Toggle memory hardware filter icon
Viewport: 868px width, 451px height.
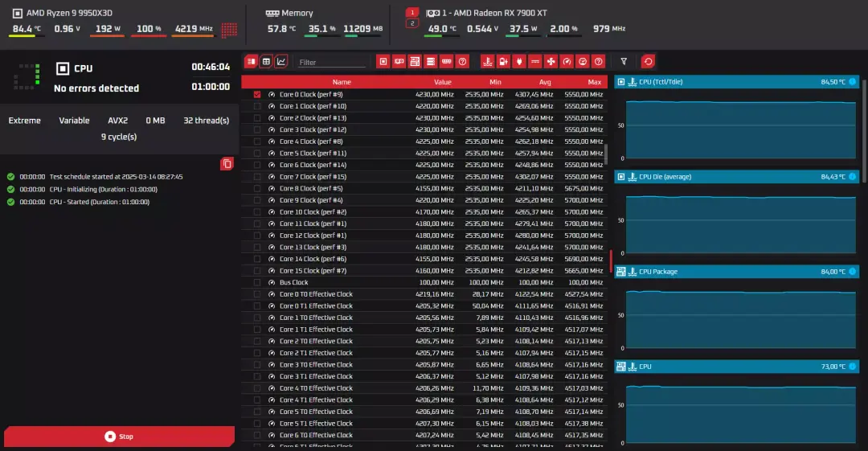pos(447,61)
